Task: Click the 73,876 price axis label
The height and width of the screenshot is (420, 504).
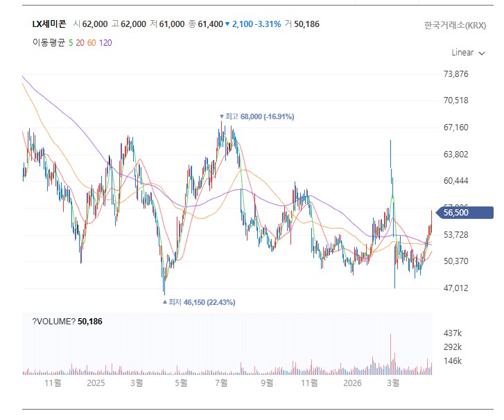Action: coord(455,74)
